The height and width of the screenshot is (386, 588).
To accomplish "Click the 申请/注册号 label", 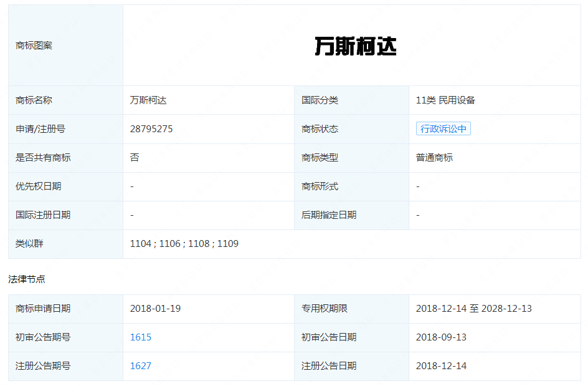I will pos(40,129).
